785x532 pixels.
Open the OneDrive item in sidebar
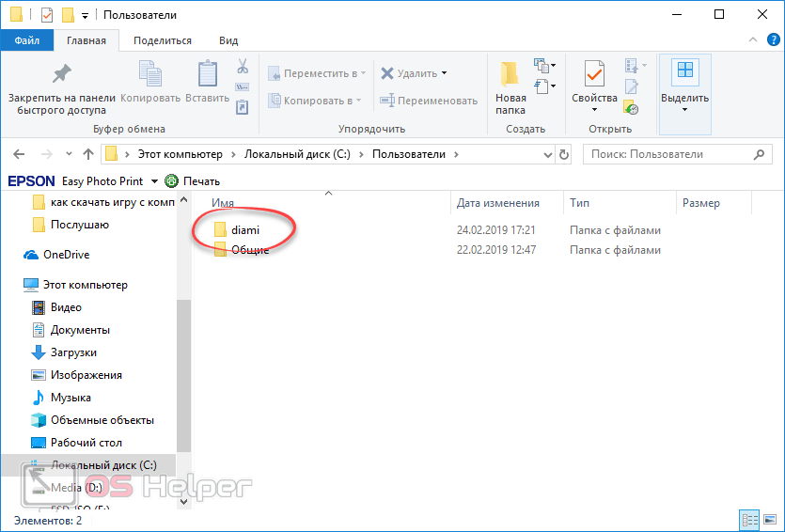pos(66,255)
